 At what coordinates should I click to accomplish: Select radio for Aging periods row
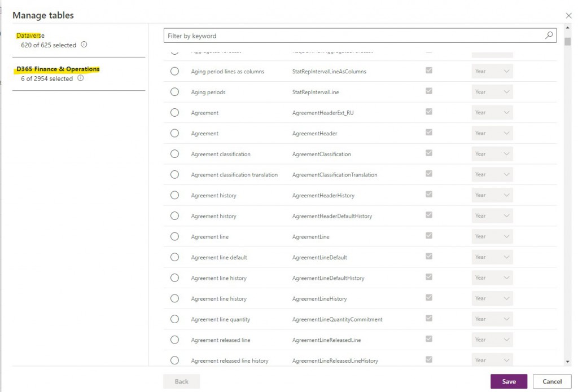175,92
